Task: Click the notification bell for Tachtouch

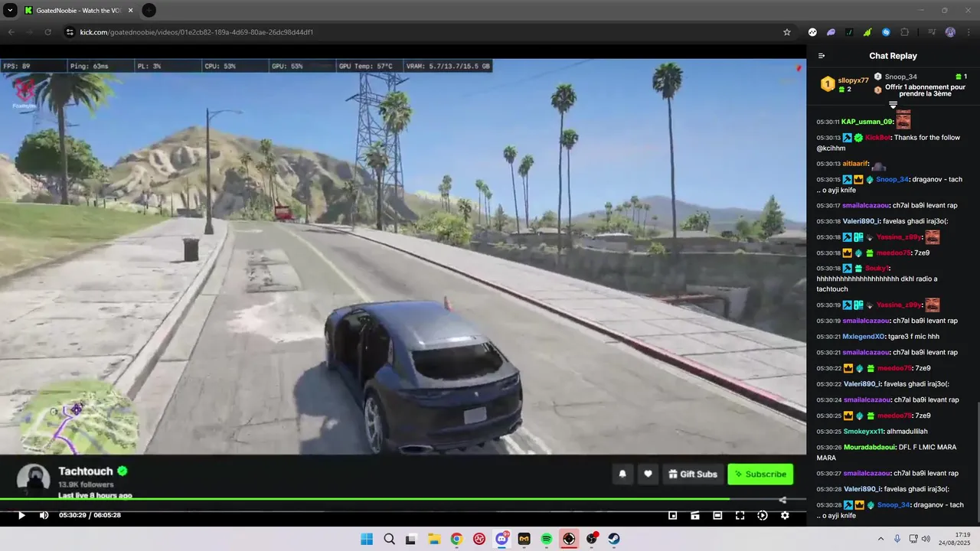Action: (x=622, y=474)
